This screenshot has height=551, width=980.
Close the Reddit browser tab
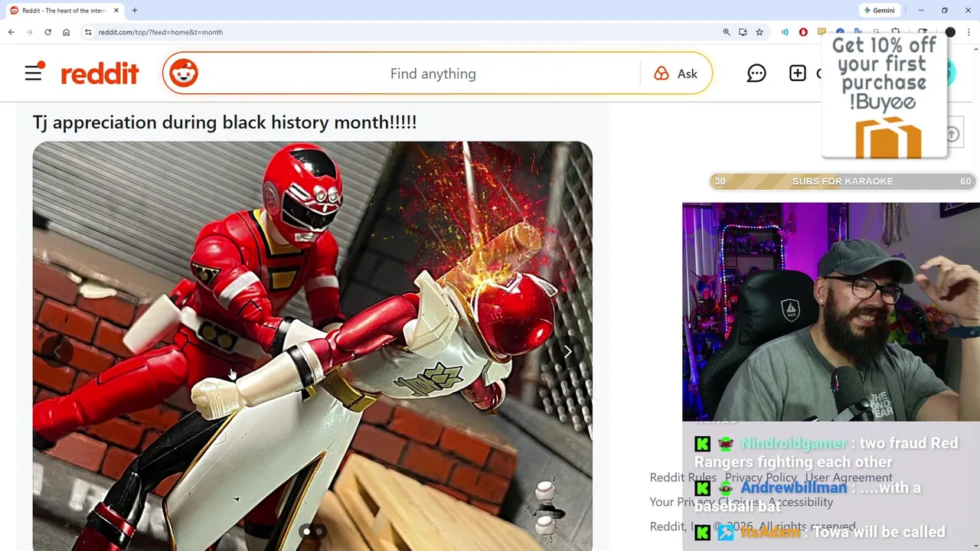click(x=116, y=11)
